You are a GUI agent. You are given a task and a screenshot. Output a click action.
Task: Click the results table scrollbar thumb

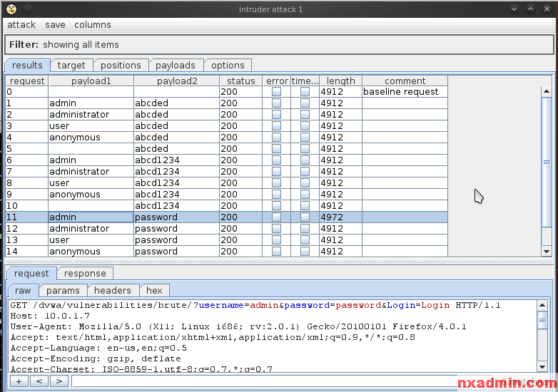(x=547, y=162)
